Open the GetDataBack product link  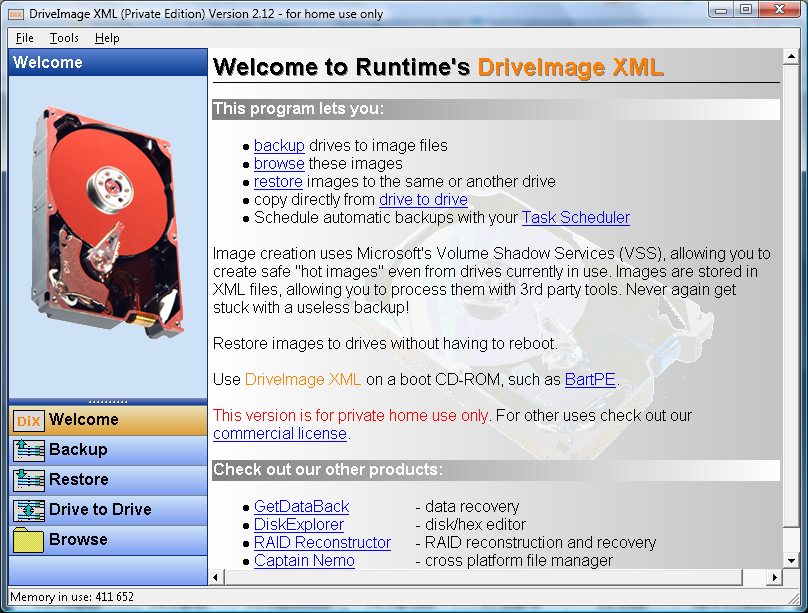(302, 507)
